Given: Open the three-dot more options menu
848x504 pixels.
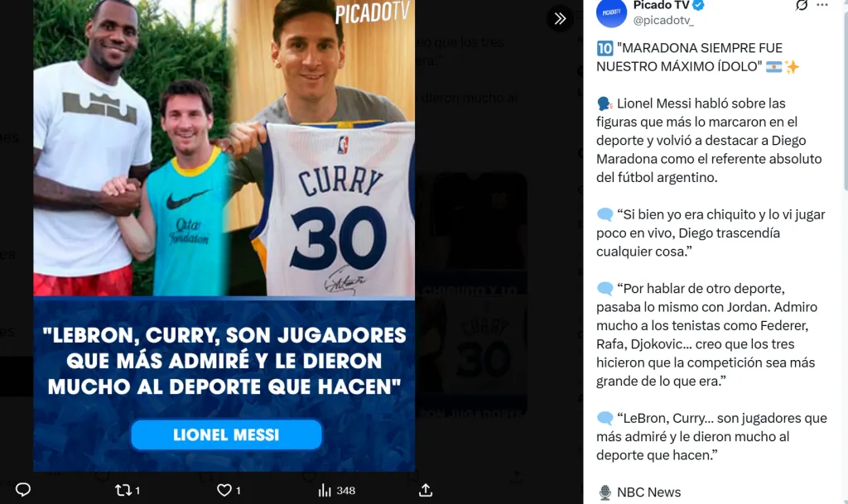Looking at the screenshot, I should (x=822, y=5).
